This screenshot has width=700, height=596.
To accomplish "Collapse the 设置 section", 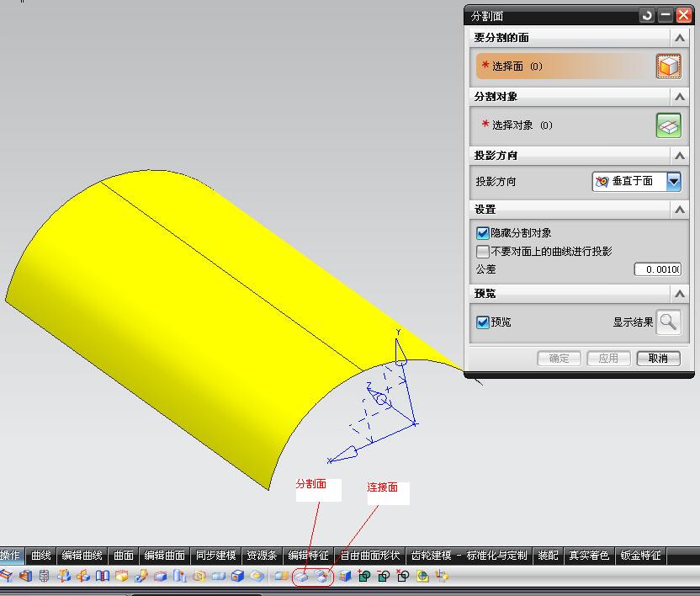I will 680,209.
